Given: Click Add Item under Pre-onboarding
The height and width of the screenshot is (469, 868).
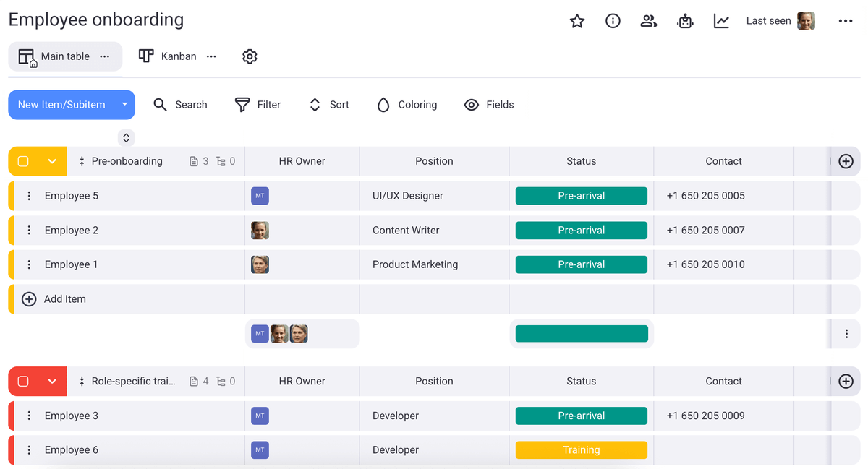Looking at the screenshot, I should coord(65,298).
